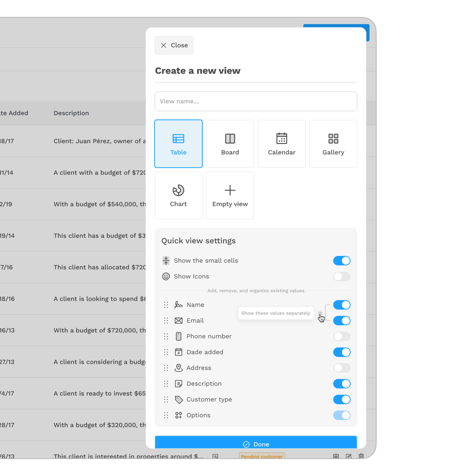Choose the Chart view type
This screenshot has height=476, width=476.
click(x=178, y=195)
